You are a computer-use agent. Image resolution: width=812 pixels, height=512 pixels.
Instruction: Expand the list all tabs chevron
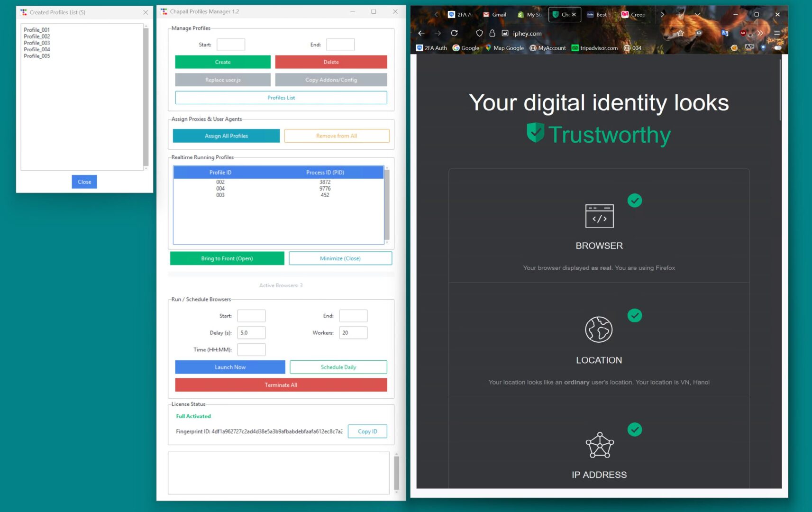[697, 15]
